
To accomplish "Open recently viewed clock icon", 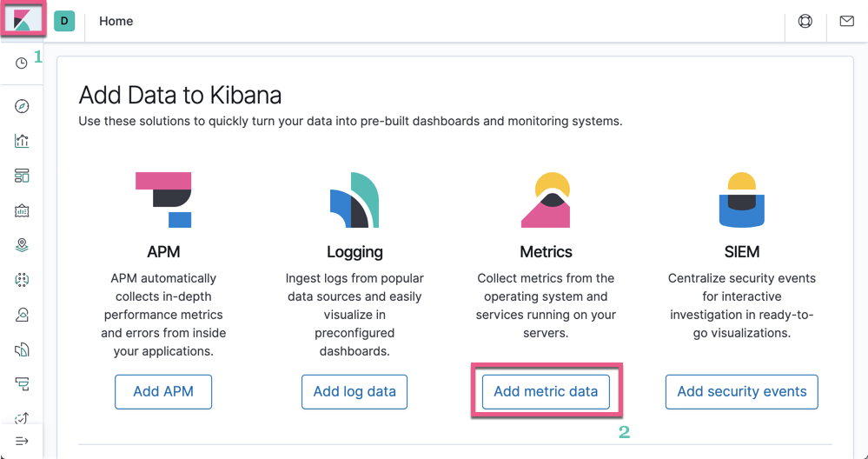I will 22,63.
